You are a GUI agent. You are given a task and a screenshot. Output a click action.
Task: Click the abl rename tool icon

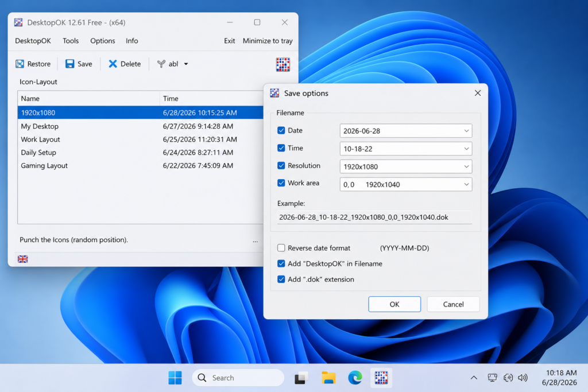[x=161, y=64]
